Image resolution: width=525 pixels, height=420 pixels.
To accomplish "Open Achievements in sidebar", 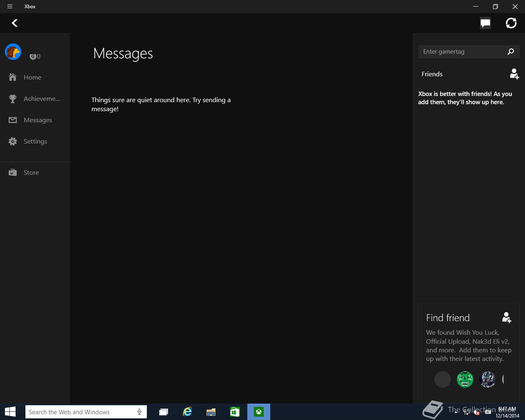I will [x=35, y=98].
